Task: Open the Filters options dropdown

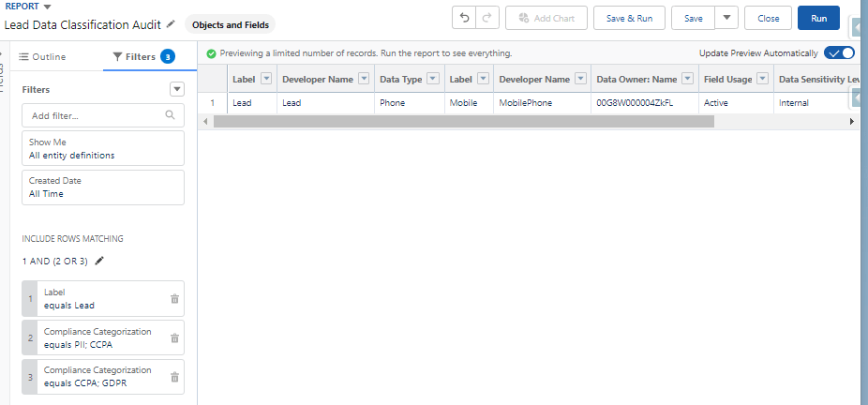Action: pos(177,89)
